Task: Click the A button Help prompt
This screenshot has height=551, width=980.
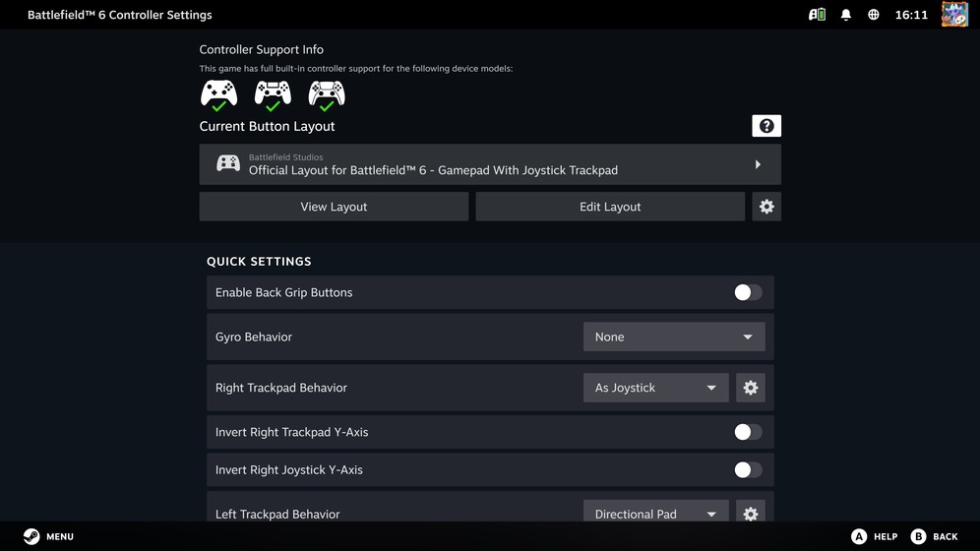Action: coord(874,536)
